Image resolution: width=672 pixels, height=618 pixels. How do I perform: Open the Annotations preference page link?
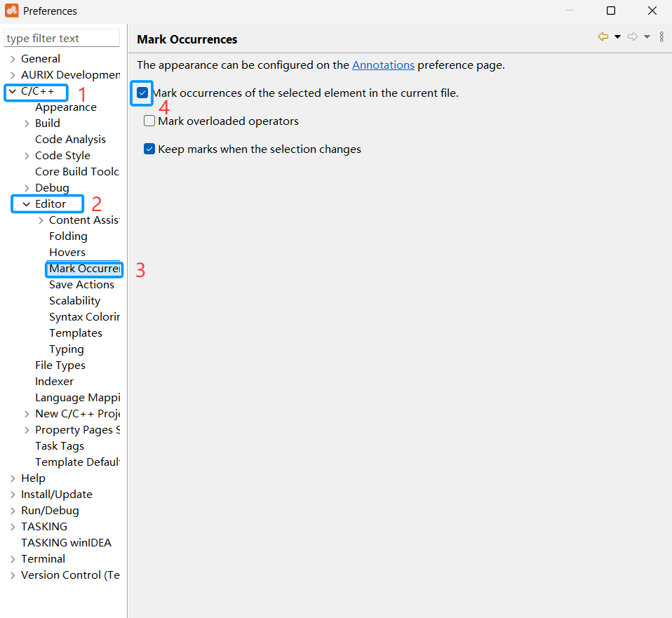[x=383, y=65]
